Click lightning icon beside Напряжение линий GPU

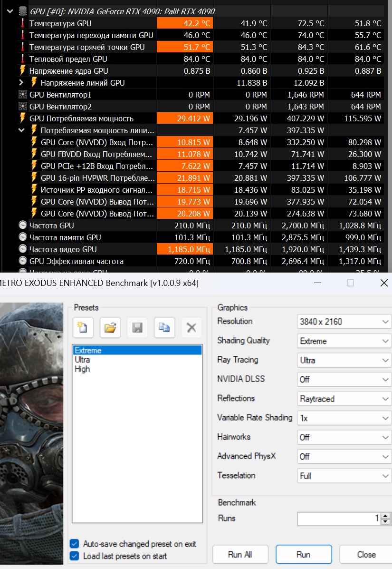(34, 83)
